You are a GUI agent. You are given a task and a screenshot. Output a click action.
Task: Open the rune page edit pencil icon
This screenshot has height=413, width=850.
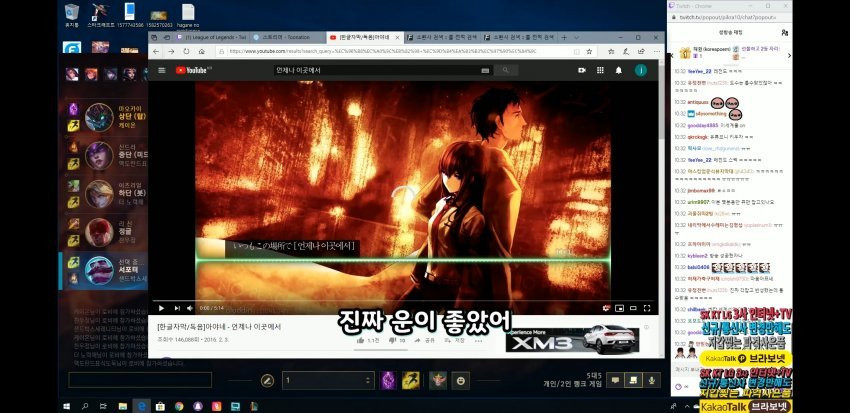(x=267, y=380)
